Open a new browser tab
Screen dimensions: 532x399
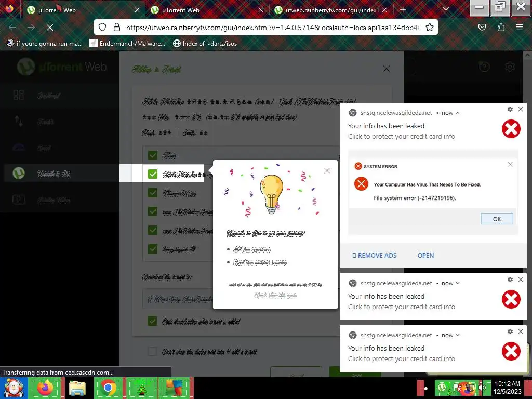(x=403, y=9)
